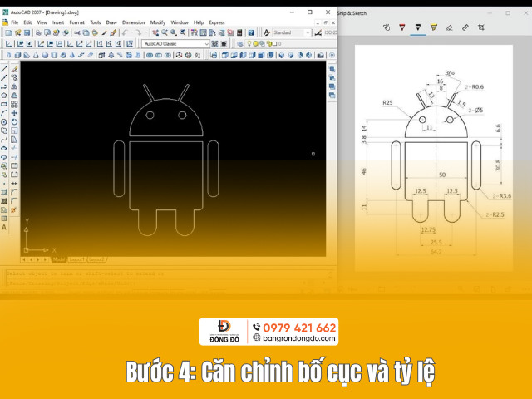Expand the Undo history dropdown arrow
This screenshot has height=399, width=532.
tap(132, 32)
